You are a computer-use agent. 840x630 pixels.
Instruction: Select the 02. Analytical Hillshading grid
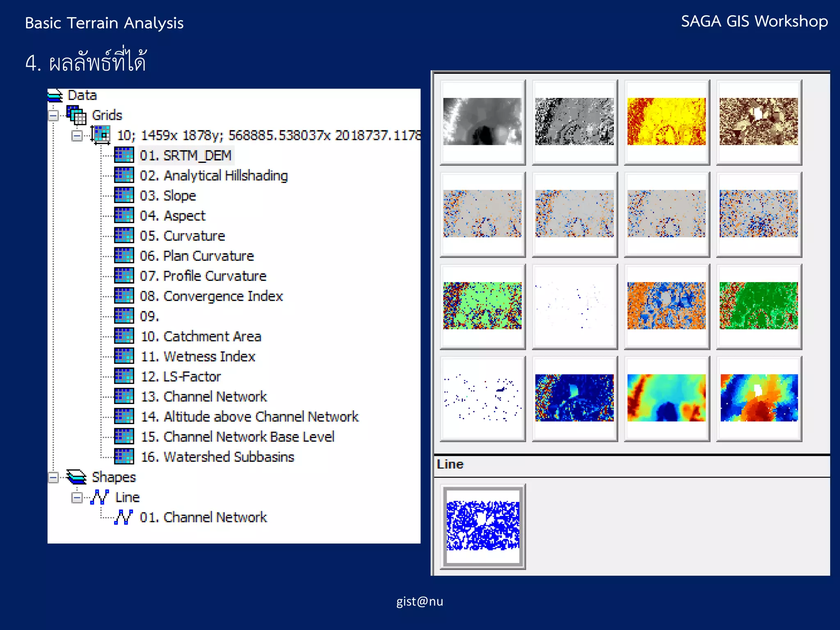point(214,176)
